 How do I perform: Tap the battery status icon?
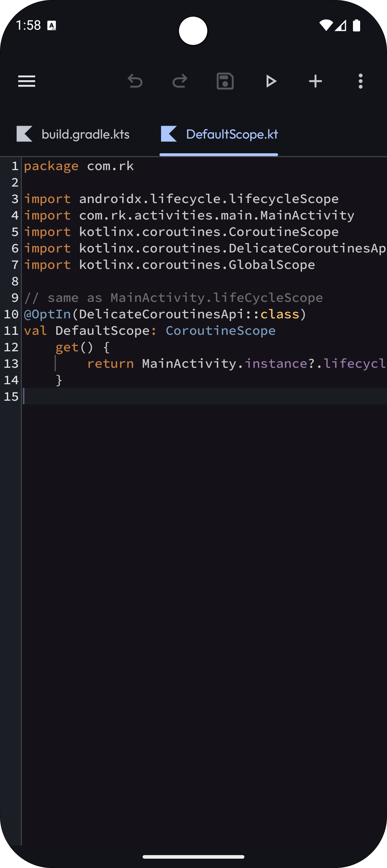pos(357,25)
